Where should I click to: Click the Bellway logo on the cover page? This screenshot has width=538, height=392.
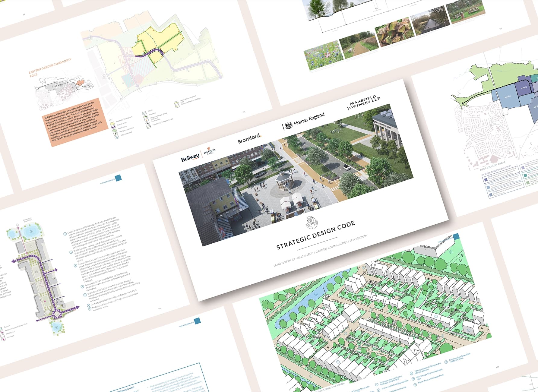(190, 157)
